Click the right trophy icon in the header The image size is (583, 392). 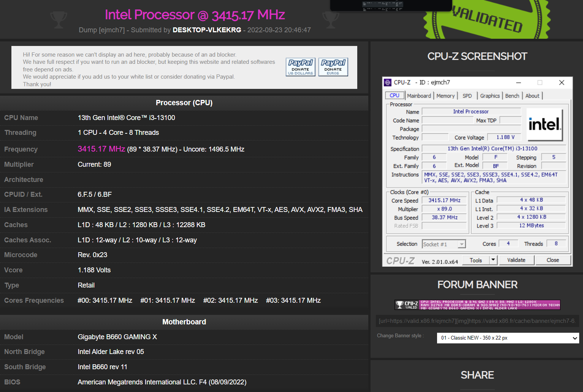click(331, 19)
